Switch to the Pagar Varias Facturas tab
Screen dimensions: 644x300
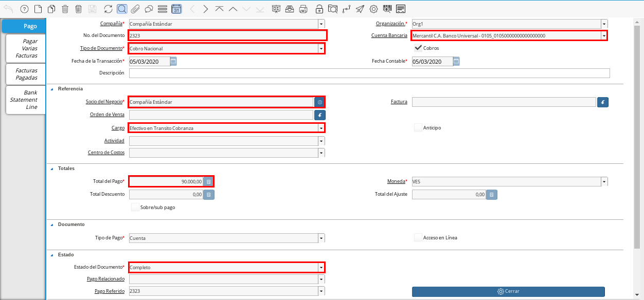coord(26,48)
